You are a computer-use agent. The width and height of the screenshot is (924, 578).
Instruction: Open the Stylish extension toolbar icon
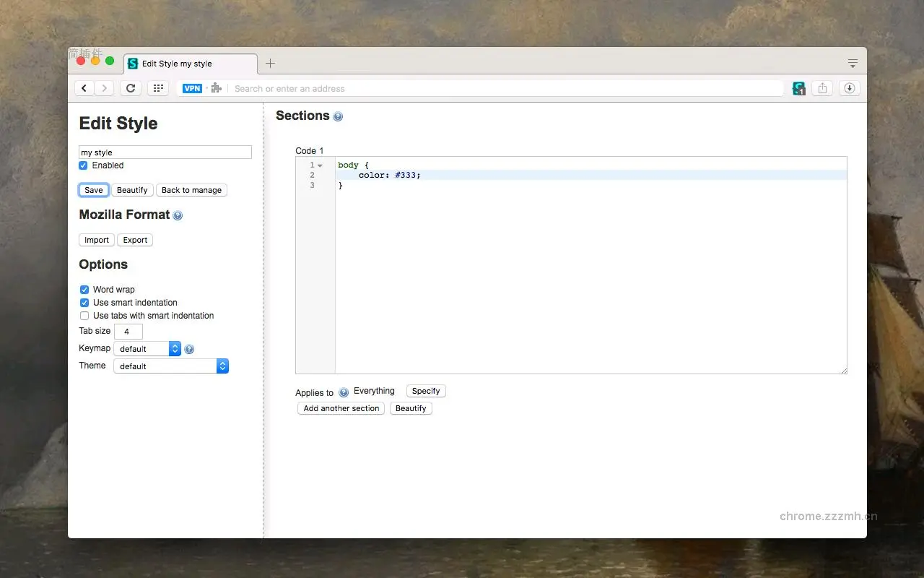(798, 88)
